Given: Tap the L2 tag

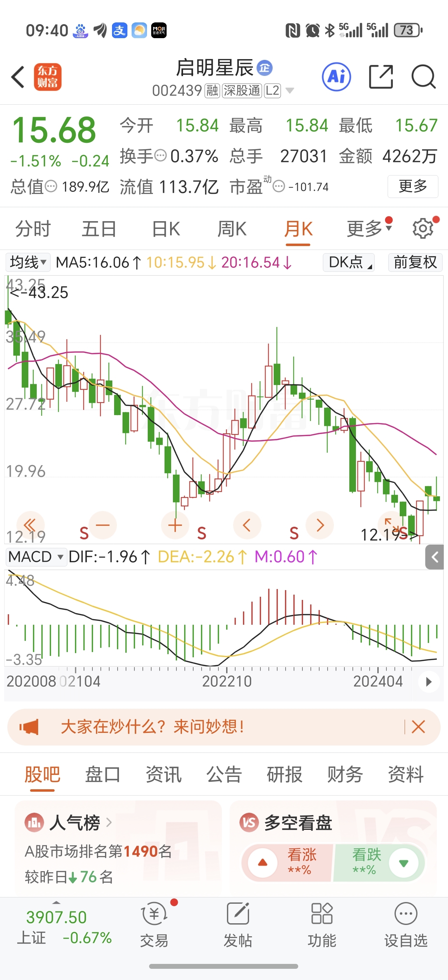Looking at the screenshot, I should pos(272,91).
